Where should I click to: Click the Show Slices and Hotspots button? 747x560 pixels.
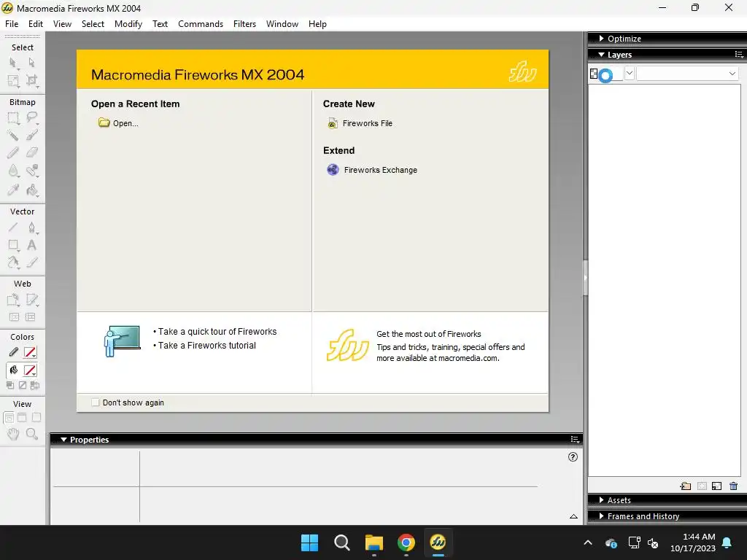coord(31,317)
